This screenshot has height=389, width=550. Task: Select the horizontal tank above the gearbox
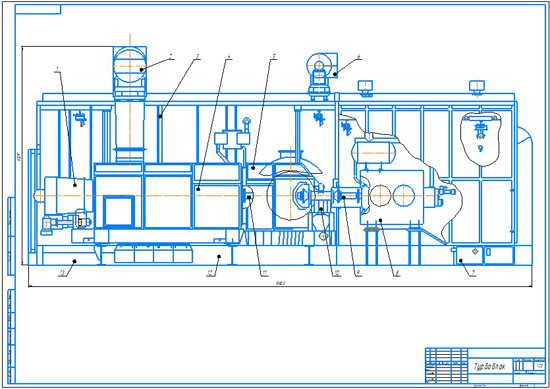(374, 152)
